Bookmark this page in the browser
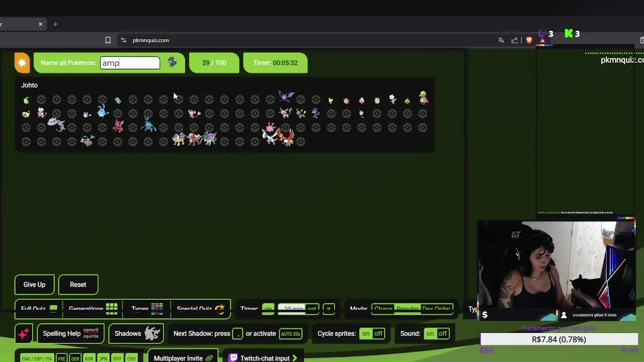644x362 pixels. point(108,40)
